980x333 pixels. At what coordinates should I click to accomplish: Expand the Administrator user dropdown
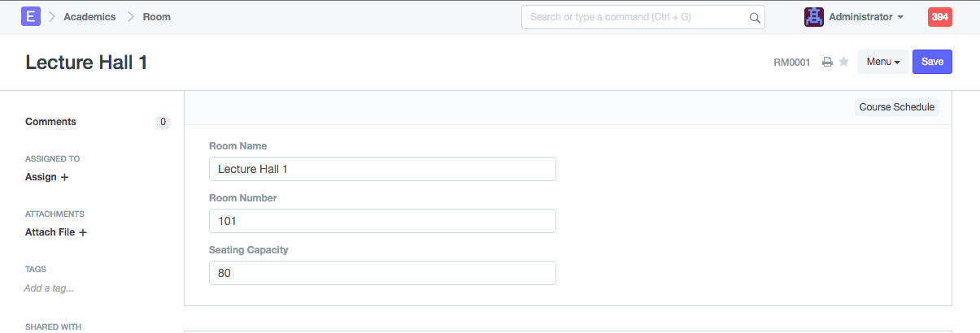tap(866, 17)
